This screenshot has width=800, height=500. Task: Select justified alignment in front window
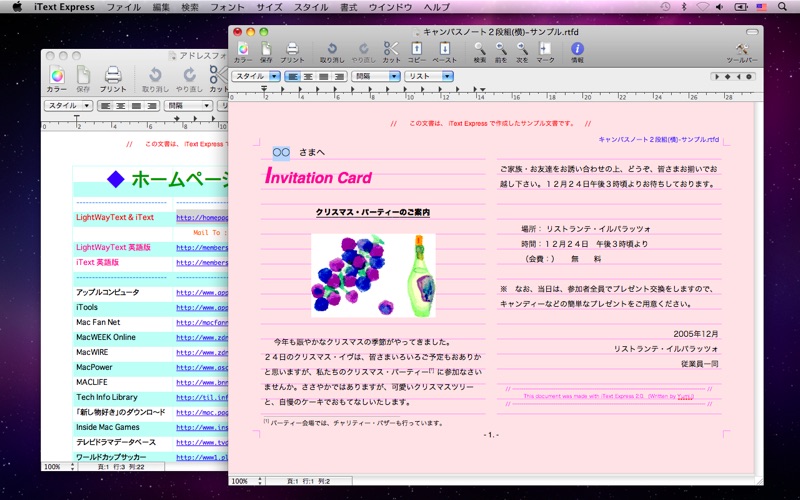coord(323,77)
